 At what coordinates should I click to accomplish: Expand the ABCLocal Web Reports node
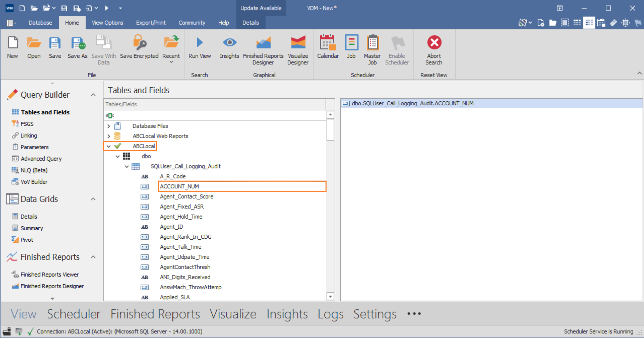(109, 136)
